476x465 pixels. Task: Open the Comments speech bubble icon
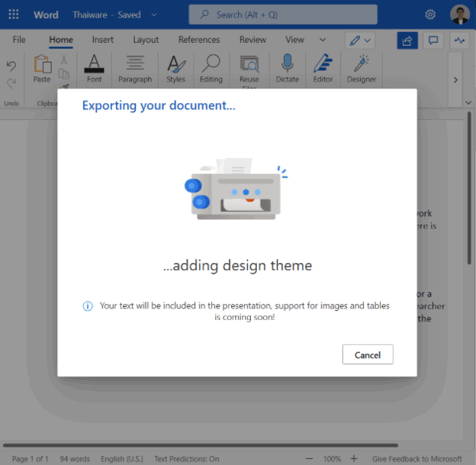pos(433,40)
